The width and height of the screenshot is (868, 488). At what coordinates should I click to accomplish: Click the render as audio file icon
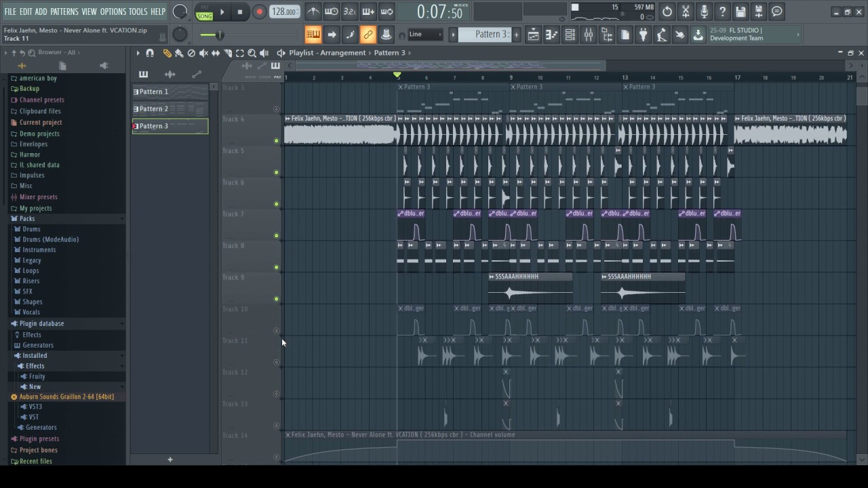tap(759, 12)
